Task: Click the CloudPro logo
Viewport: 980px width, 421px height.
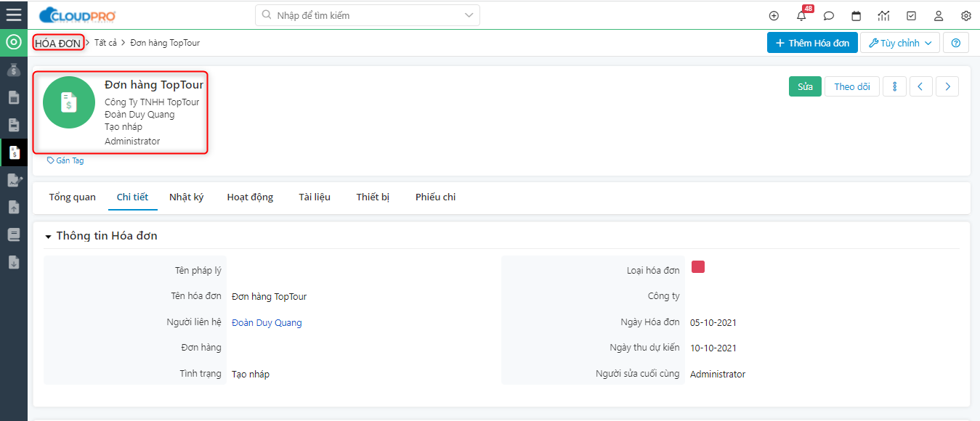Action: 77,15
